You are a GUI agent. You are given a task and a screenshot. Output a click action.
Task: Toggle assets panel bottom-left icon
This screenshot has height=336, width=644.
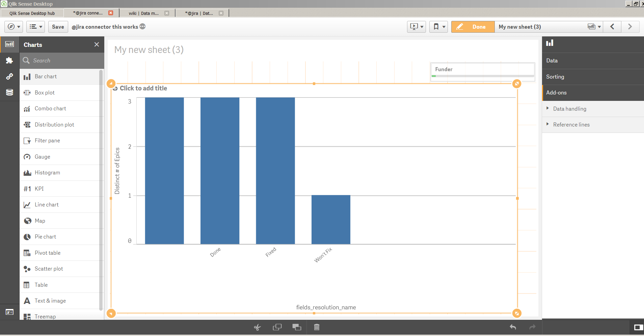[x=10, y=312]
